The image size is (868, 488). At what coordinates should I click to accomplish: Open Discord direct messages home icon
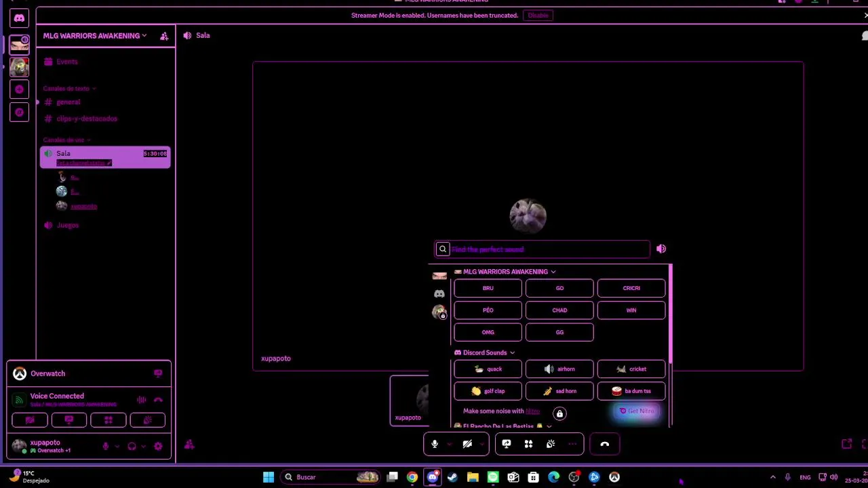coord(19,18)
